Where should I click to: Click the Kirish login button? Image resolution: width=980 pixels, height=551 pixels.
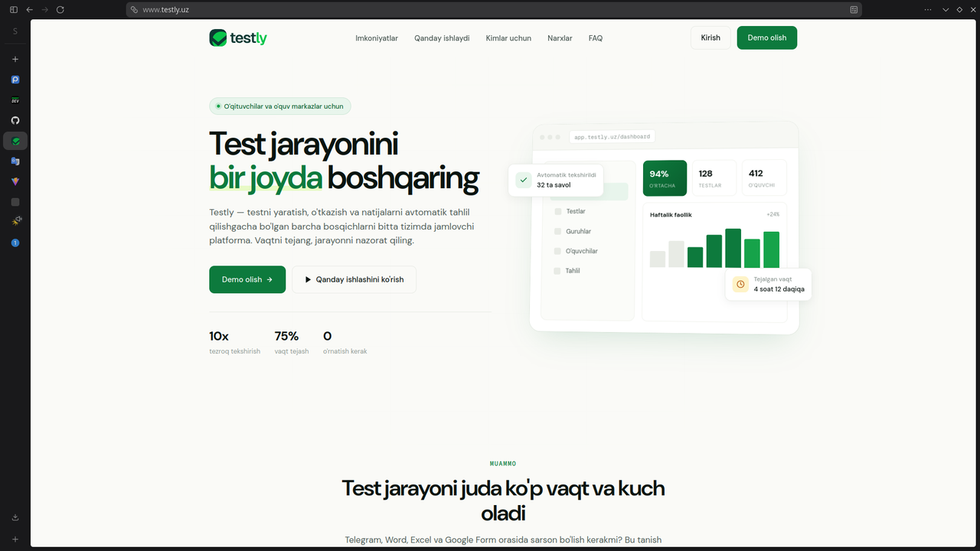click(x=710, y=37)
